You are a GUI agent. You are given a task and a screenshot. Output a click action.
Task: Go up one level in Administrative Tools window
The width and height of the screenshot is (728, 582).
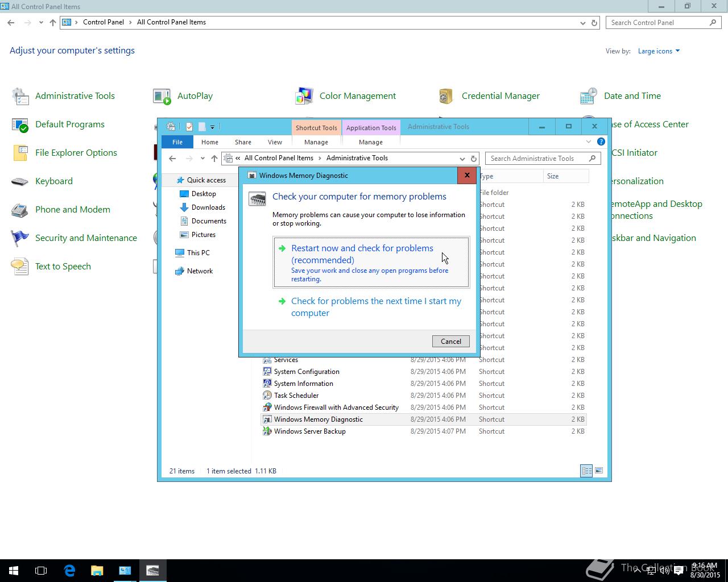point(214,159)
